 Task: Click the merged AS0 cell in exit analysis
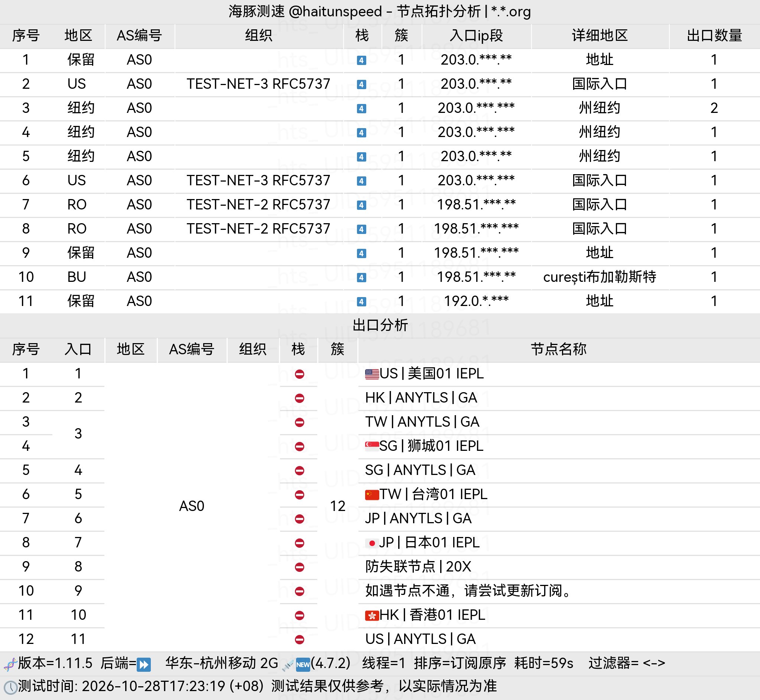click(192, 507)
